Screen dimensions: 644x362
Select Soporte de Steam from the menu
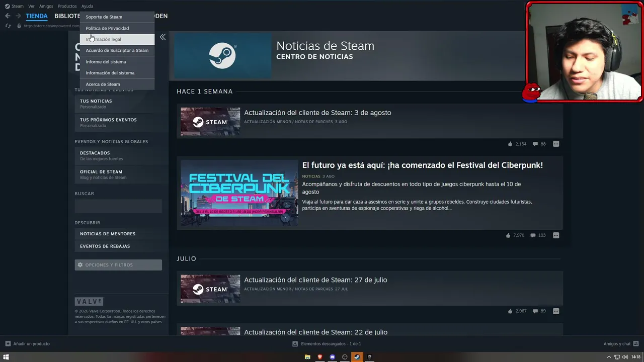117,17
